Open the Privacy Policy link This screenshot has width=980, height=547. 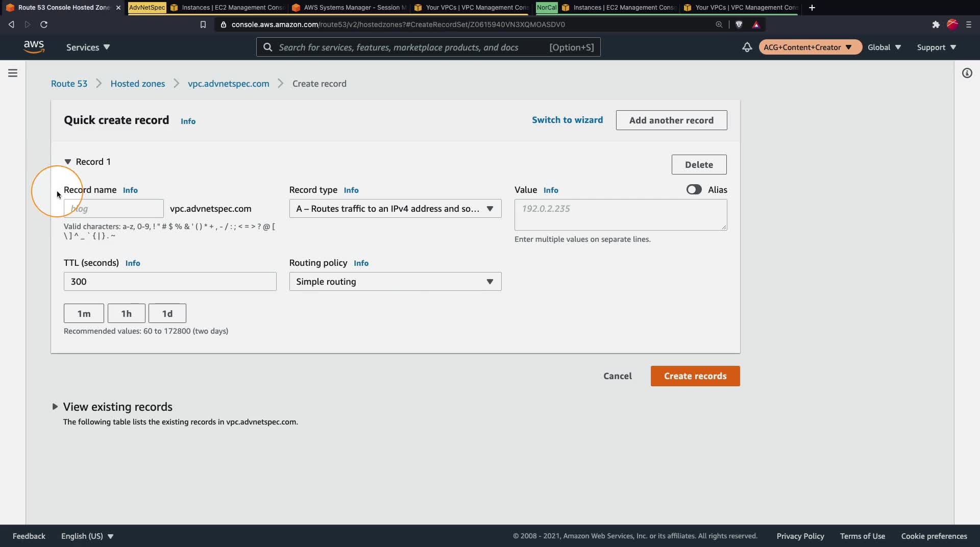(800, 536)
